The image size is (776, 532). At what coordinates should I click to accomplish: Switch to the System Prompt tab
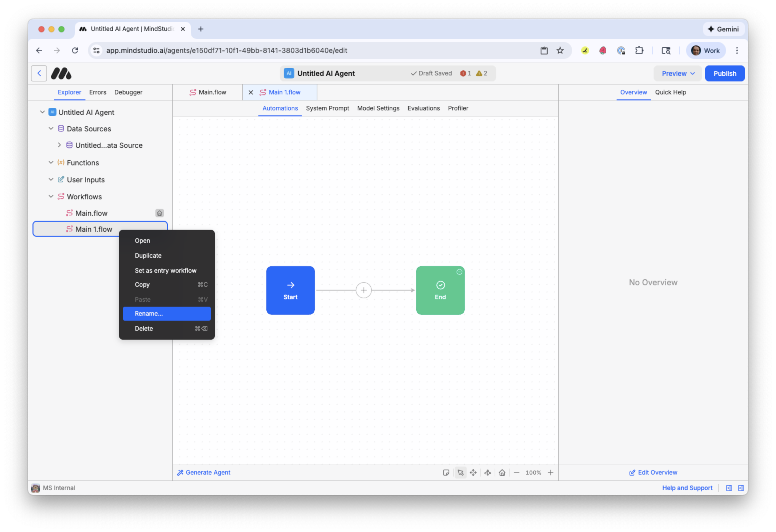pos(327,108)
